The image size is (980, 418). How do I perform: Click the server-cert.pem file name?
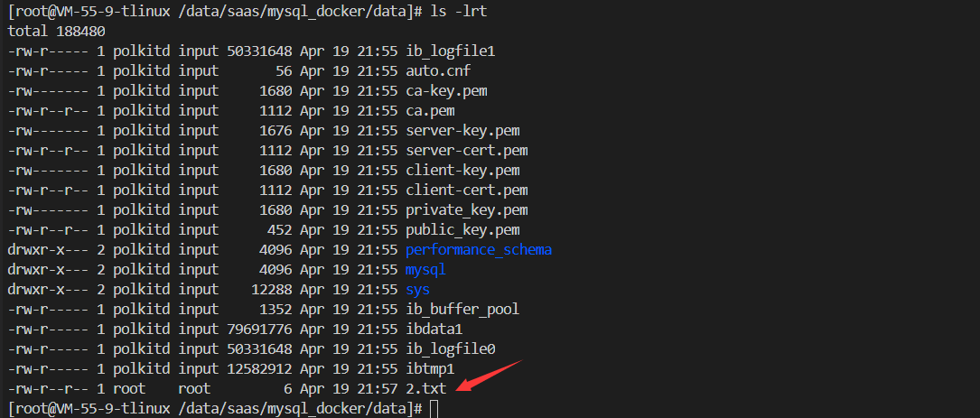point(466,151)
